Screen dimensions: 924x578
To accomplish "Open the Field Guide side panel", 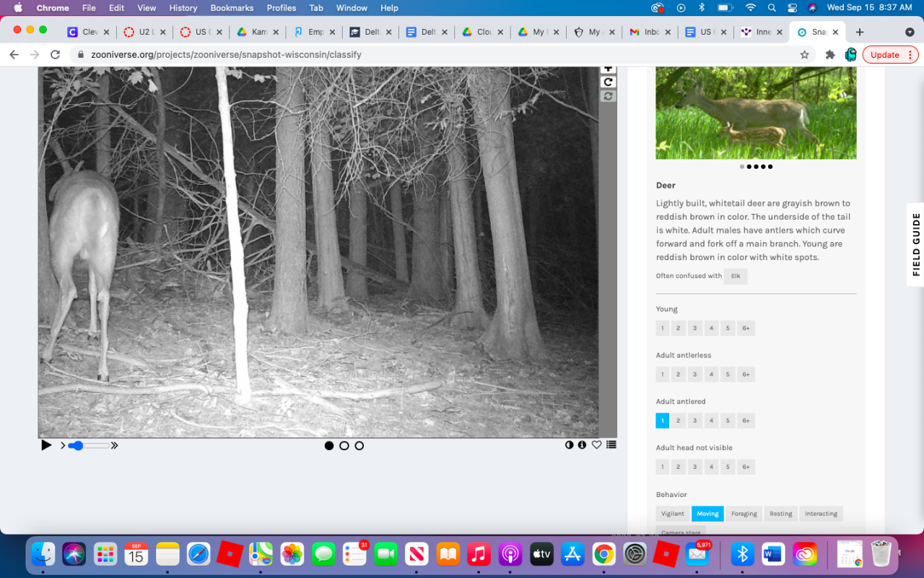I will [915, 244].
